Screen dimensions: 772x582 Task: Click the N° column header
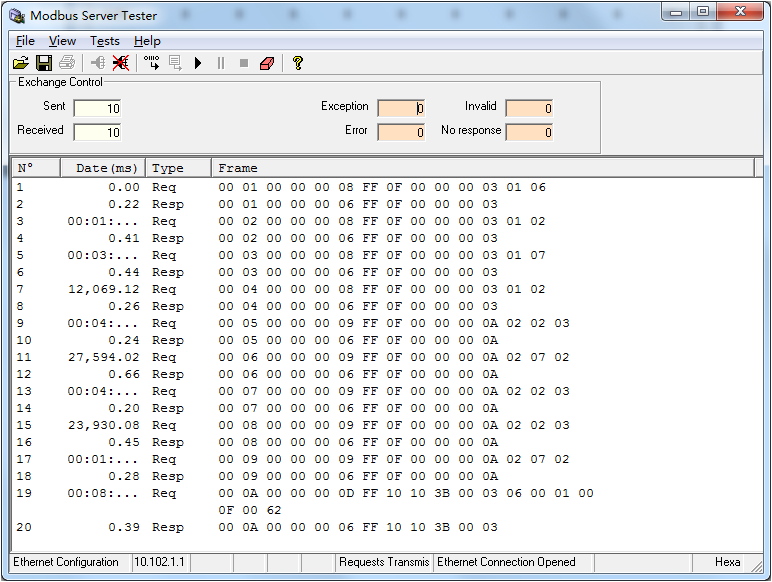pos(36,168)
